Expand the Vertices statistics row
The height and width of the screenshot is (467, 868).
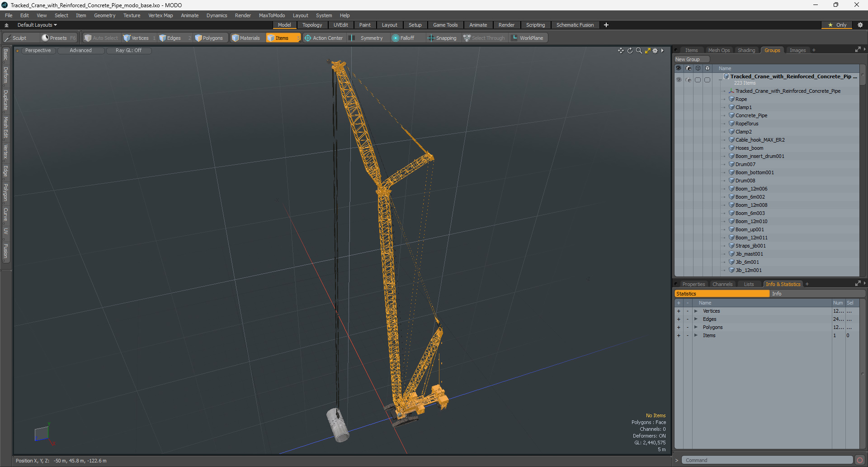[696, 311]
